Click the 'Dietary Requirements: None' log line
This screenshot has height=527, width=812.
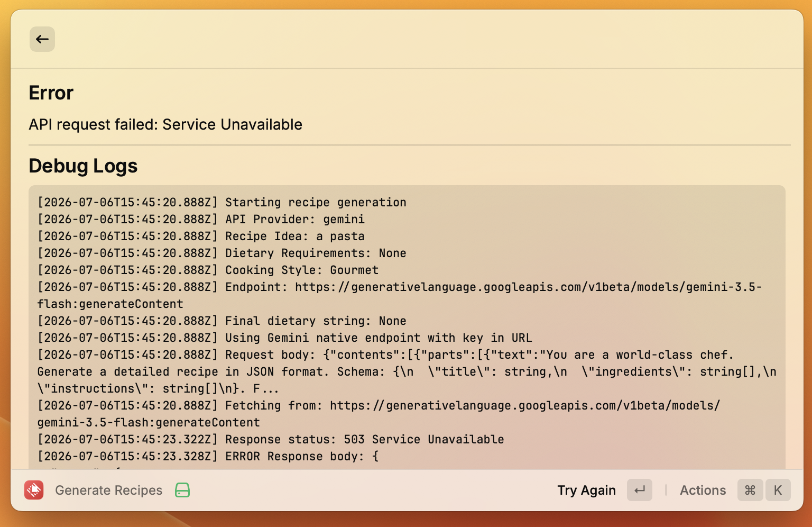[222, 253]
